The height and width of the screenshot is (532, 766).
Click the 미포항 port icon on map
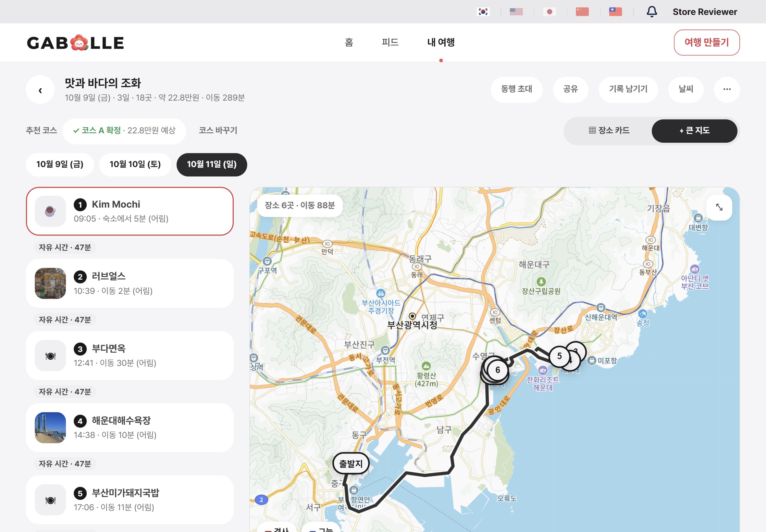(592, 360)
